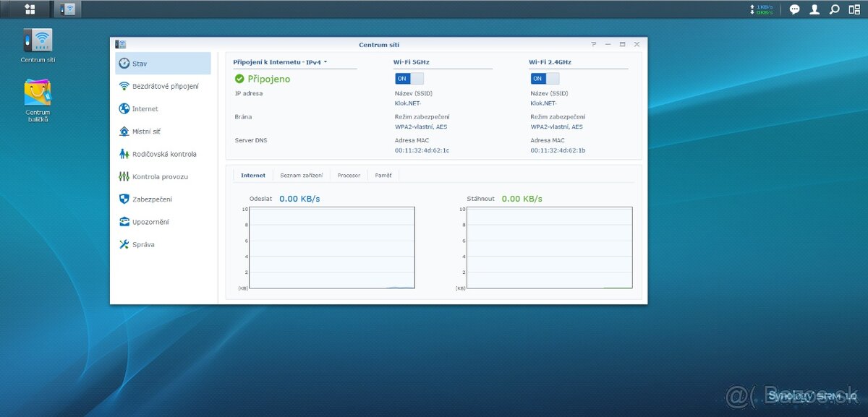The height and width of the screenshot is (417, 868).
Task: Switch to the Procesor tab
Action: coord(349,176)
